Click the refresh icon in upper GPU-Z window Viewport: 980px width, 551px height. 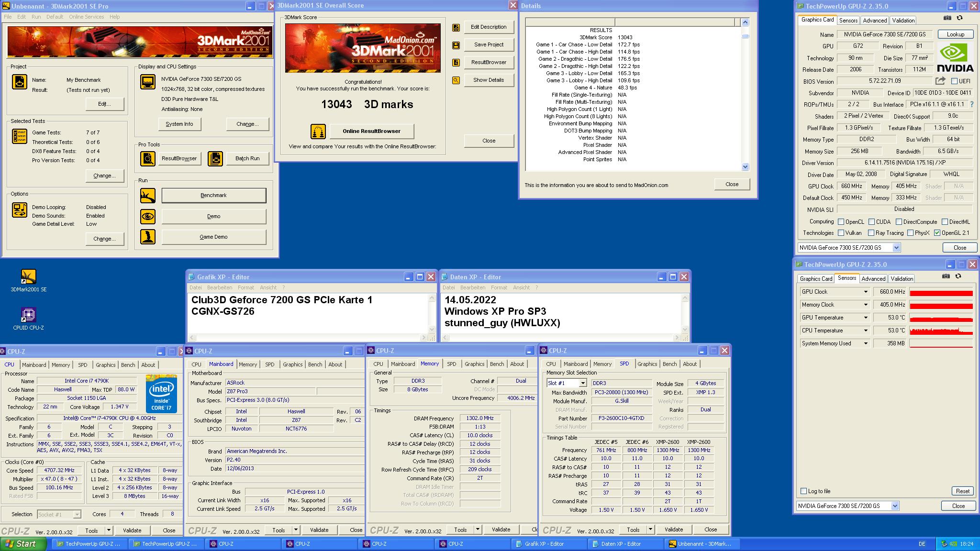[959, 18]
